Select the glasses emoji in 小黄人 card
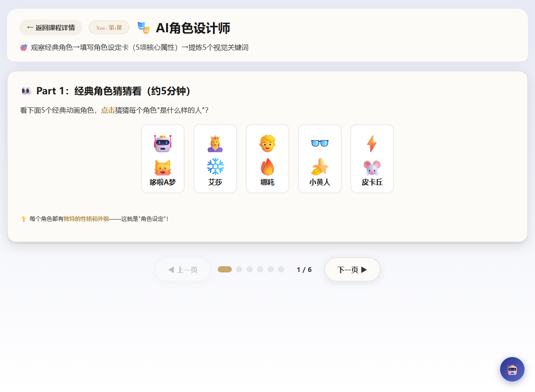535x392 pixels. pos(320,143)
